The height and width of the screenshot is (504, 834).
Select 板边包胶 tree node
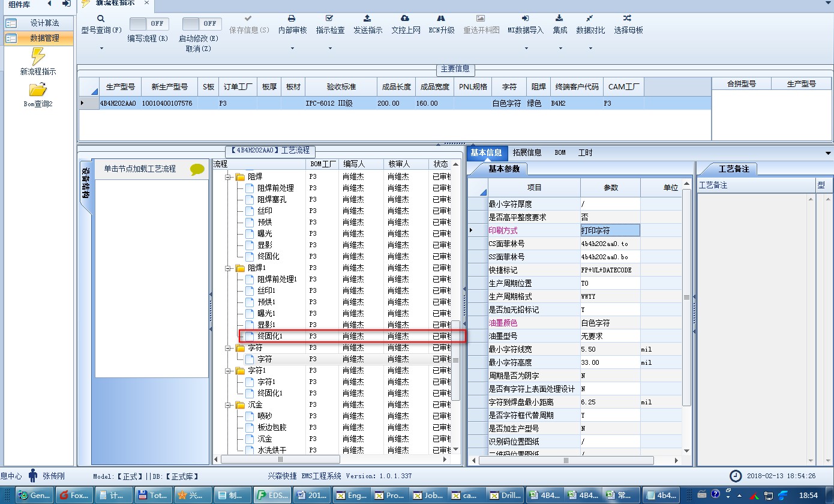coord(272,427)
